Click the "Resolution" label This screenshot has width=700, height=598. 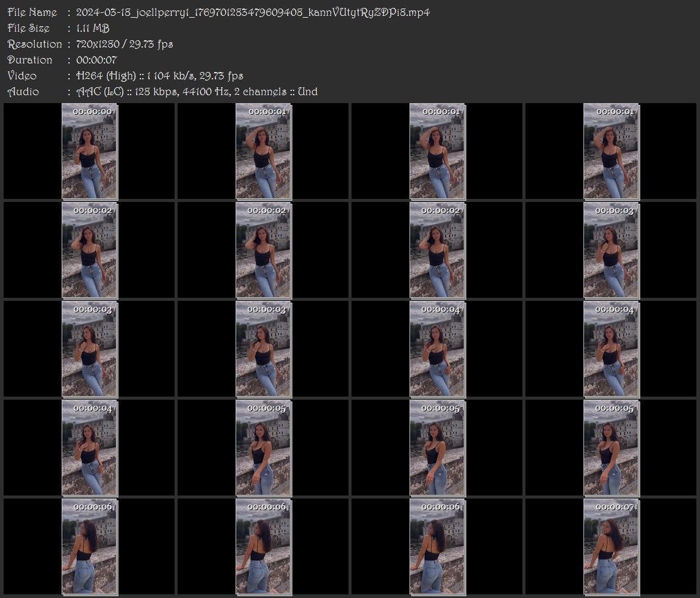click(34, 44)
